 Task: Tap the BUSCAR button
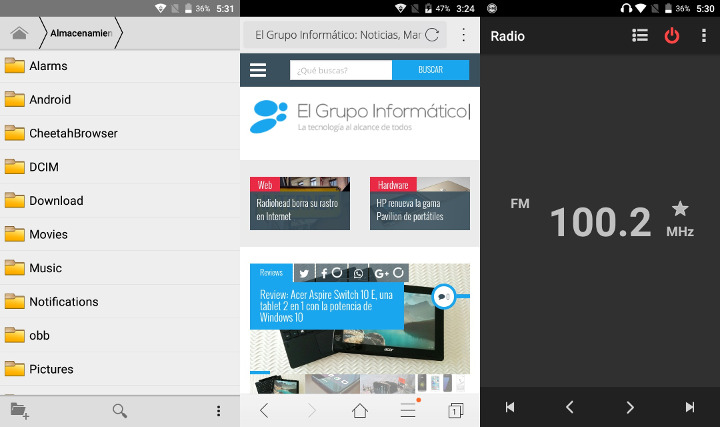pyautogui.click(x=431, y=70)
